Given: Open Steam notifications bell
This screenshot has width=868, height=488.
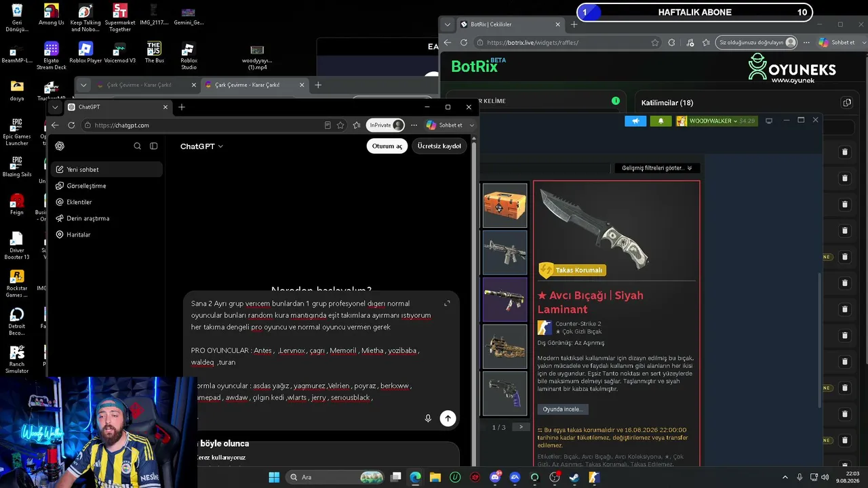Looking at the screenshot, I should click(661, 121).
